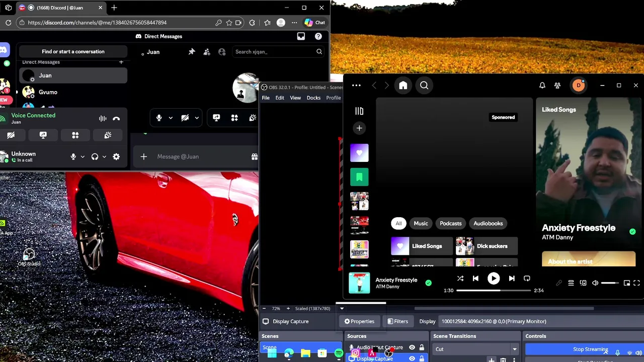
Task: Open Discord user settings gear
Action: click(x=116, y=156)
